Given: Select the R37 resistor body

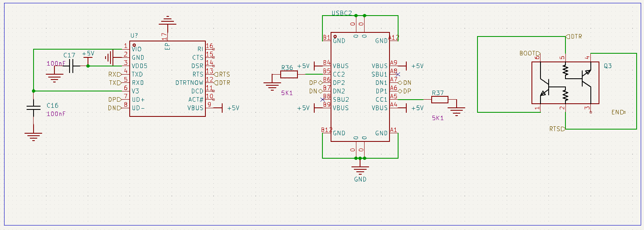Looking at the screenshot, I should pos(440,100).
